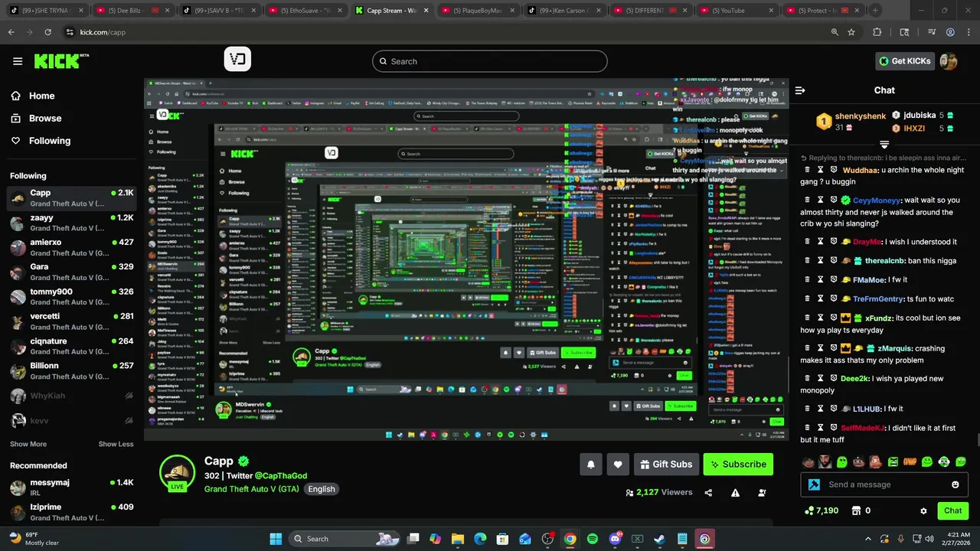Collapse the chat panel with the arrow icon
The height and width of the screenshot is (551, 980).
tap(800, 90)
